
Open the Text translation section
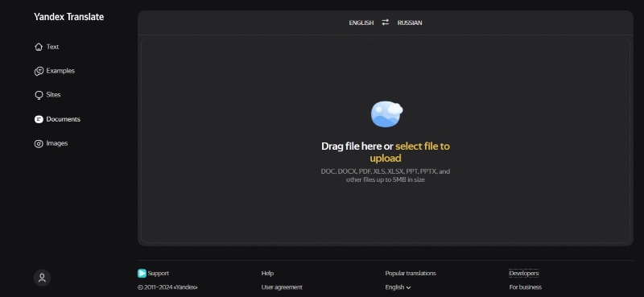[52, 47]
